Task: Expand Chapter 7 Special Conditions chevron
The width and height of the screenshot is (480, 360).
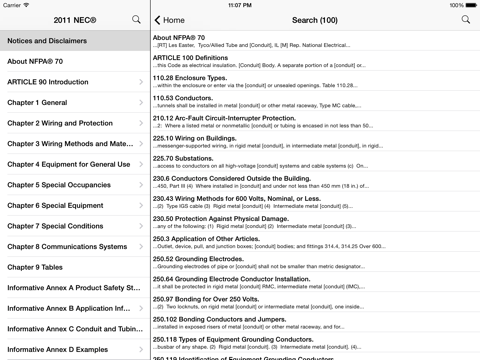Action: coord(141,226)
